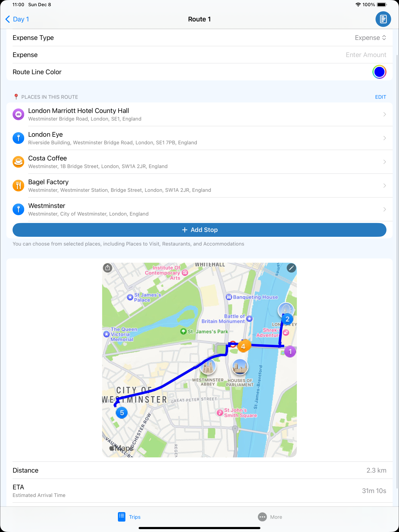399x532 pixels.
Task: Click the ETA value 31m 10s
Action: (374, 491)
